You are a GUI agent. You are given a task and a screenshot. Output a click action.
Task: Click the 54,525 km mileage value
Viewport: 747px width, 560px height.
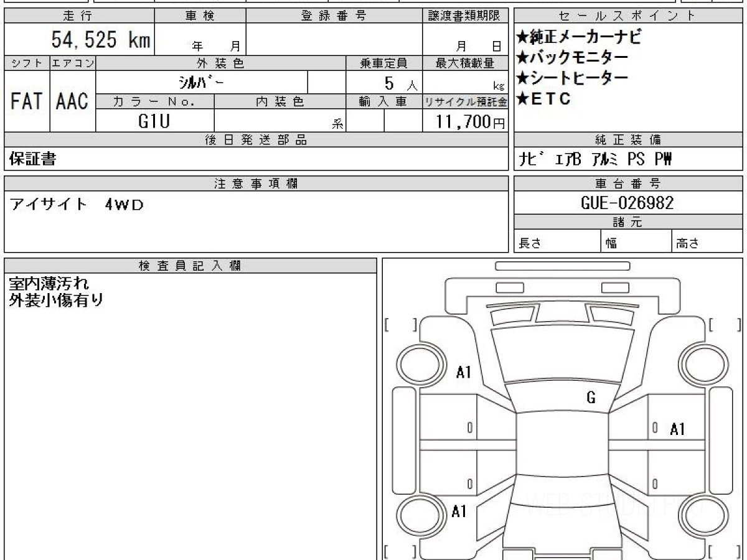point(100,40)
